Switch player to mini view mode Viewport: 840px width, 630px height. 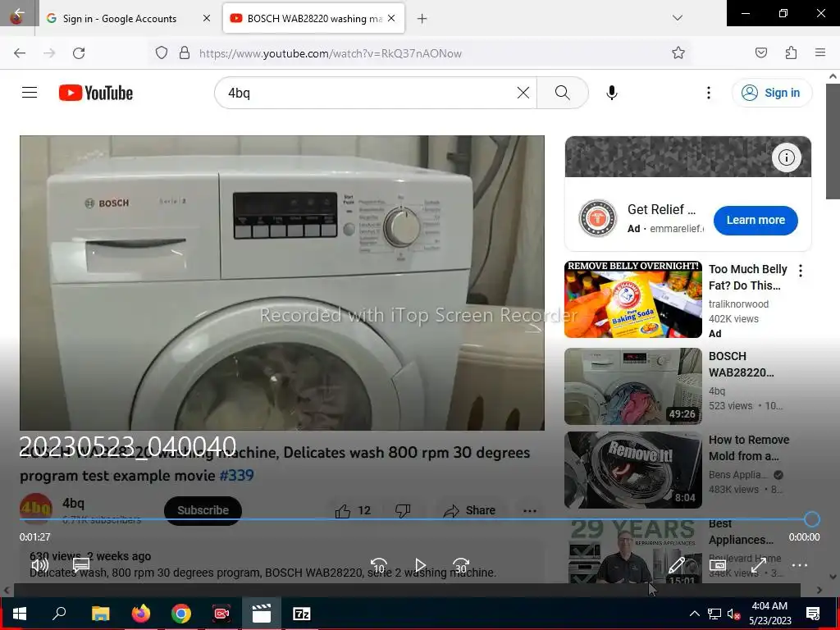click(717, 565)
